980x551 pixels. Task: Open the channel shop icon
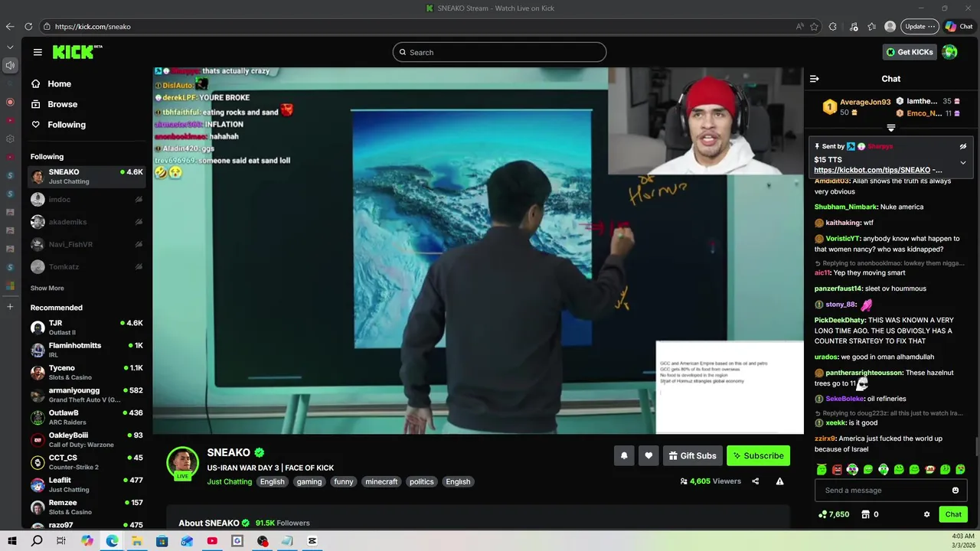pyautogui.click(x=866, y=514)
